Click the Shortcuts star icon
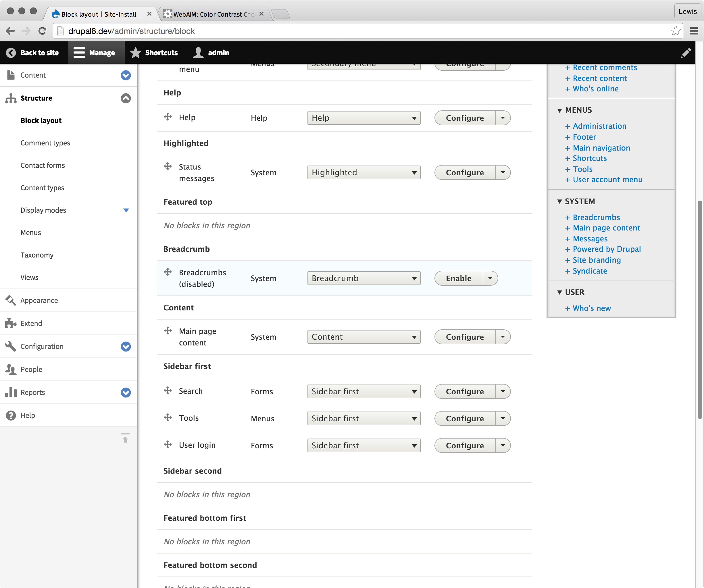The width and height of the screenshot is (704, 588). [x=135, y=53]
